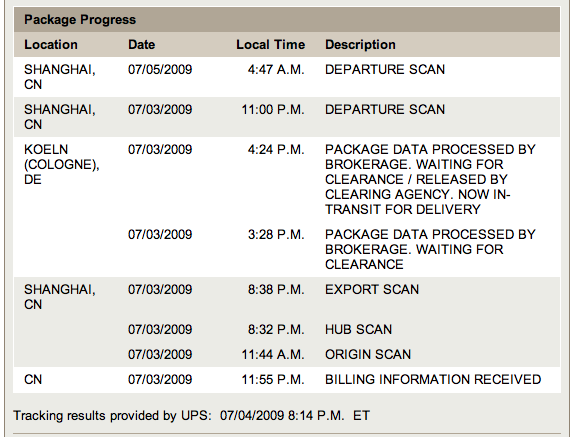Screen dimensions: 576x437
Task: Click the CN location in last row
Action: pos(33,379)
